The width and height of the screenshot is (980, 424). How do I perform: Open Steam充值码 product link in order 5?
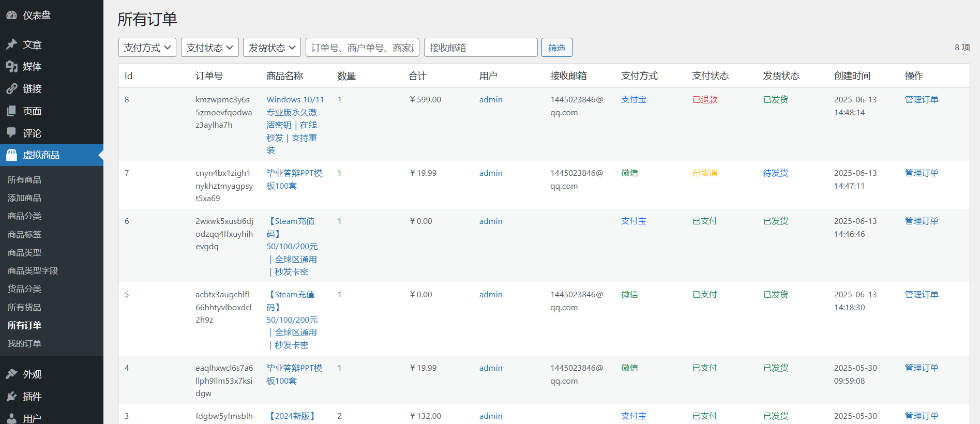point(293,320)
